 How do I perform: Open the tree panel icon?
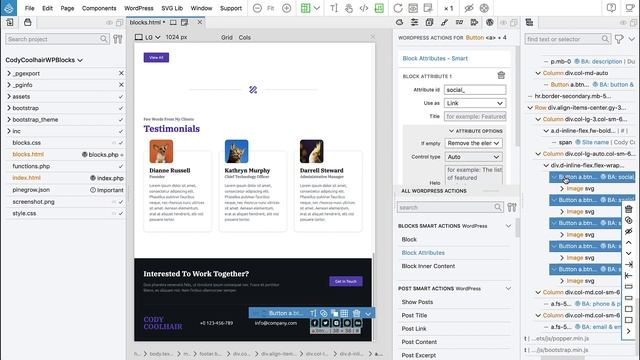click(x=529, y=22)
